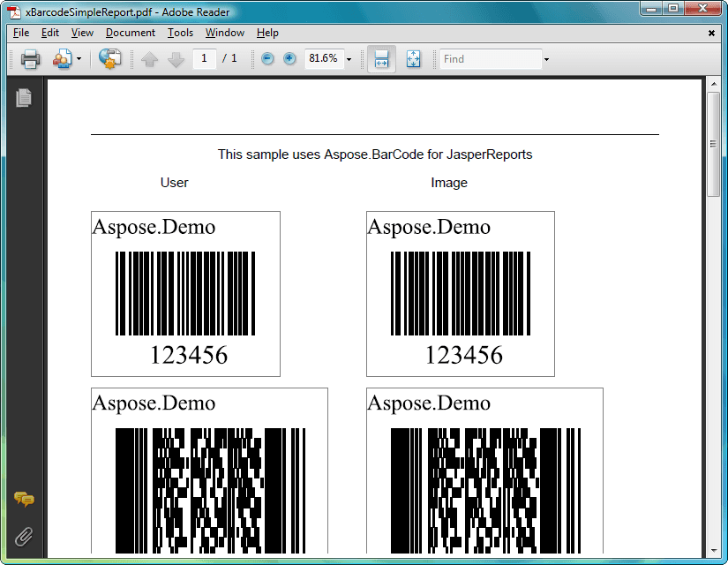Close the Adobe Reader window
The width and height of the screenshot is (728, 565).
(703, 9)
